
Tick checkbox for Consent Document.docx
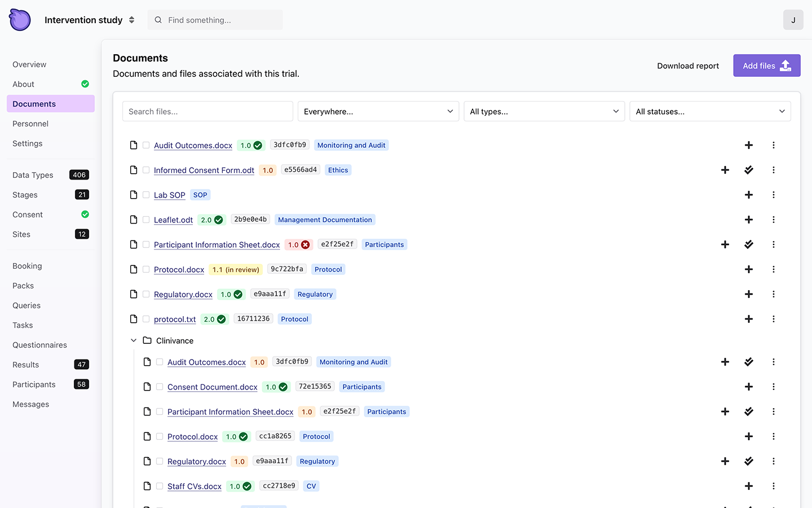(160, 387)
